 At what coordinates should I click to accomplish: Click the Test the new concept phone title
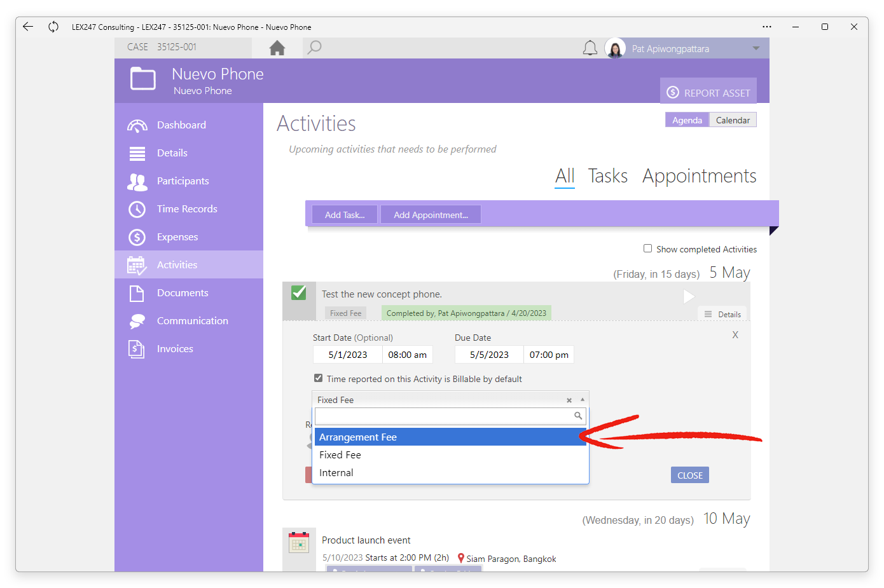pyautogui.click(x=382, y=294)
